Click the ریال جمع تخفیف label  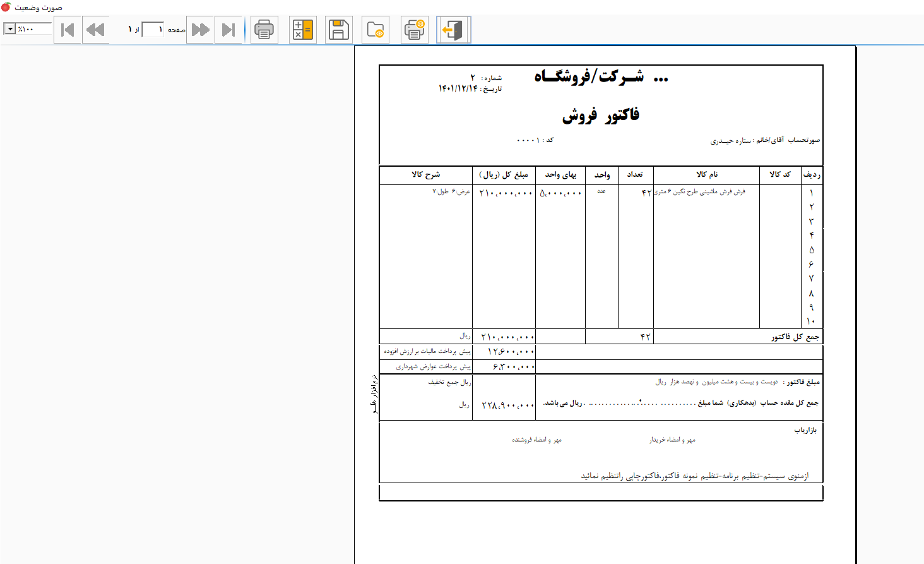tap(449, 382)
